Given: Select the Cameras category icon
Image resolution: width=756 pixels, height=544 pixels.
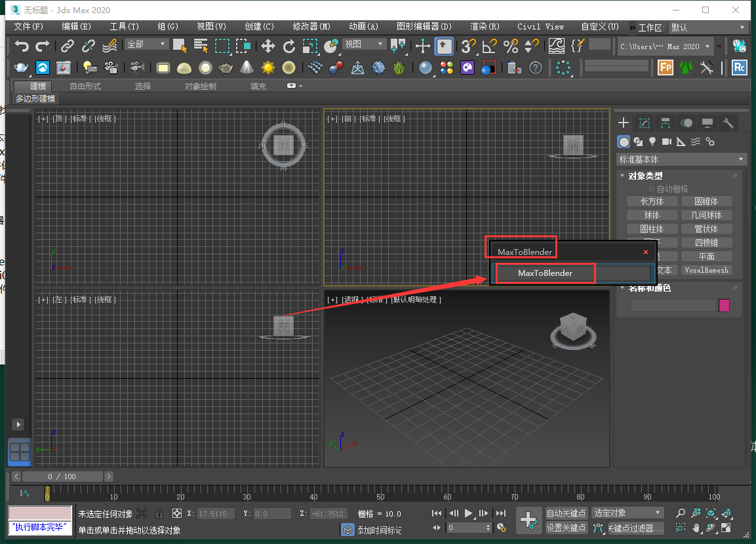Looking at the screenshot, I should (667, 142).
